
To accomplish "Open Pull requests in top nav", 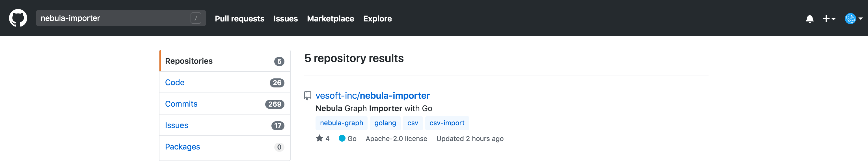I will tap(239, 19).
